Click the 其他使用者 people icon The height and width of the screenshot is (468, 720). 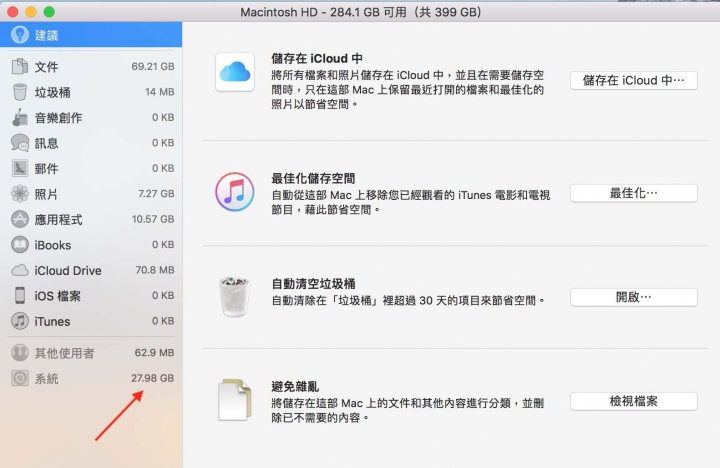click(20, 353)
